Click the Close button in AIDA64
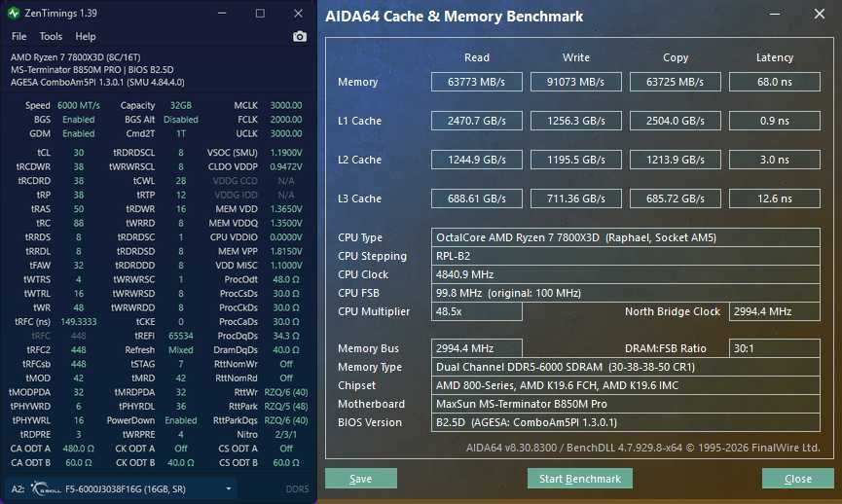 point(798,479)
